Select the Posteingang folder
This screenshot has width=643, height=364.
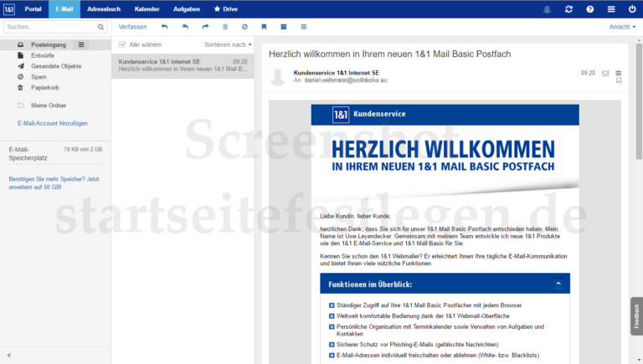[49, 44]
